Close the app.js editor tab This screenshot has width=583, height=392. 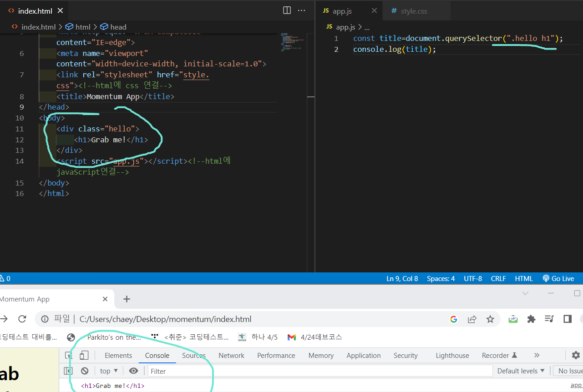(374, 11)
